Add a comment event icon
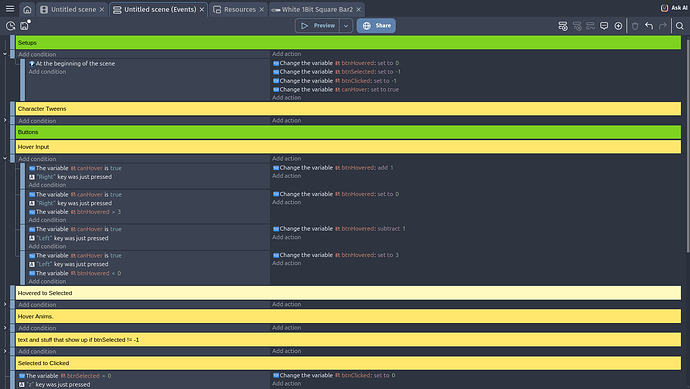The height and width of the screenshot is (389, 690). pyautogui.click(x=604, y=26)
